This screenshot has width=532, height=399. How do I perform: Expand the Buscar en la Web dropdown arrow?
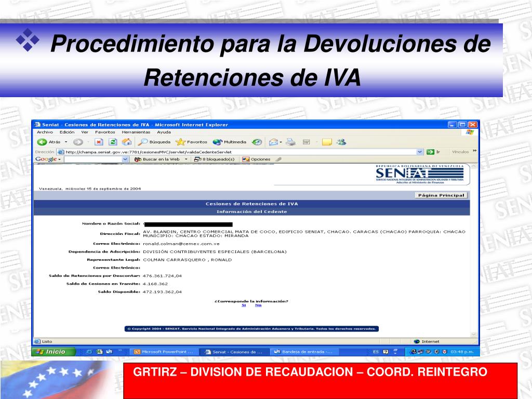tap(186, 159)
